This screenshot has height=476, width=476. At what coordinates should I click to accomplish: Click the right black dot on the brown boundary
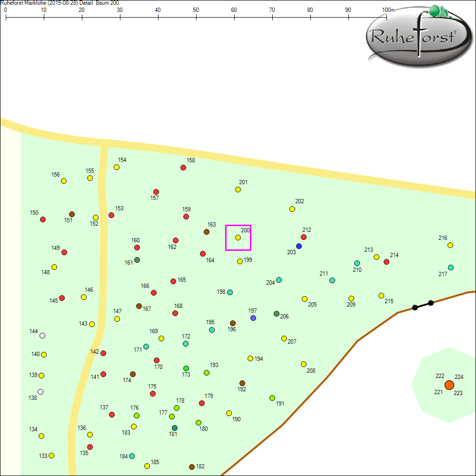point(431,303)
